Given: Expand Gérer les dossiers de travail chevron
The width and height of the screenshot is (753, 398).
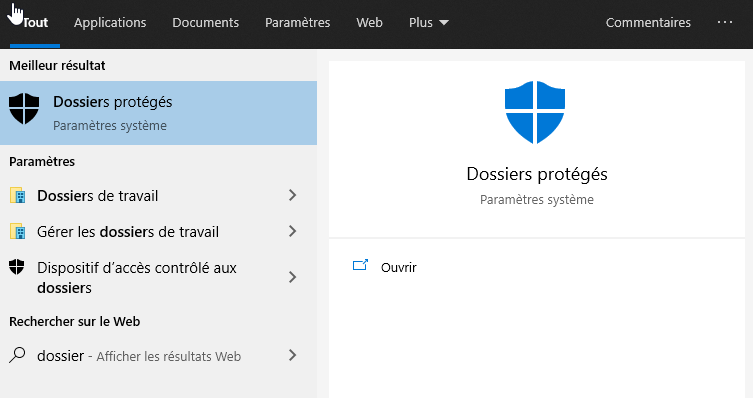Looking at the screenshot, I should click(292, 231).
